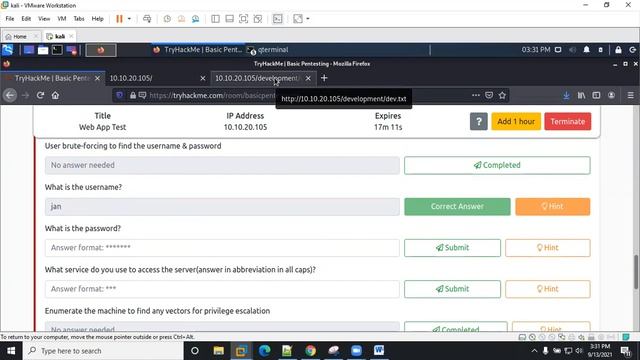Go to Firefox home page

[x=55, y=95]
